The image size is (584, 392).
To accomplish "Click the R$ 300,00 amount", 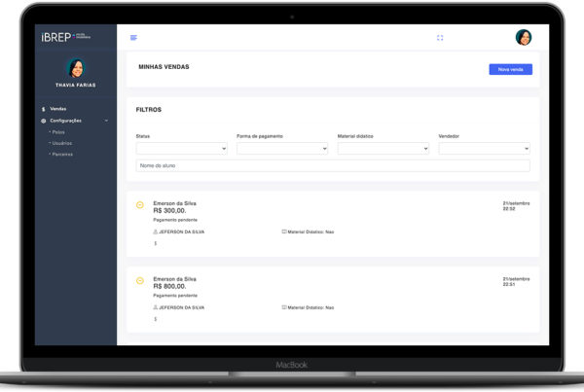I will click(169, 211).
